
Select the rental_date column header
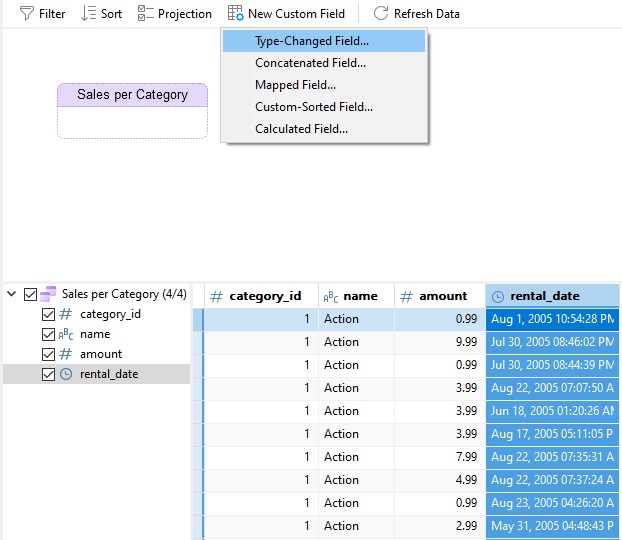[552, 296]
